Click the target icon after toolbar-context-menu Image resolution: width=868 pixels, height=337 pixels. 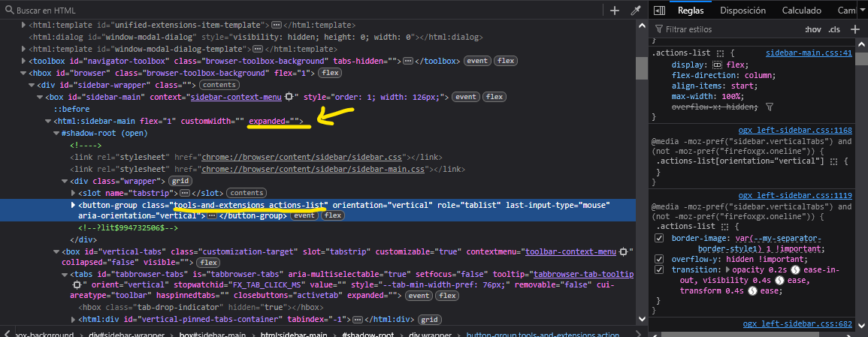click(x=623, y=252)
